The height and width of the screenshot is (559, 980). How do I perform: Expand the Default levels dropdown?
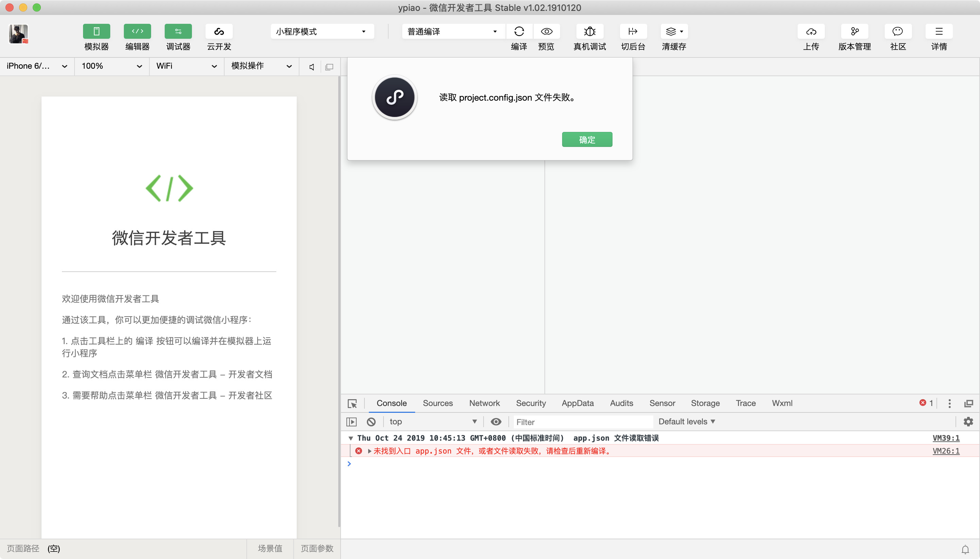pos(686,422)
